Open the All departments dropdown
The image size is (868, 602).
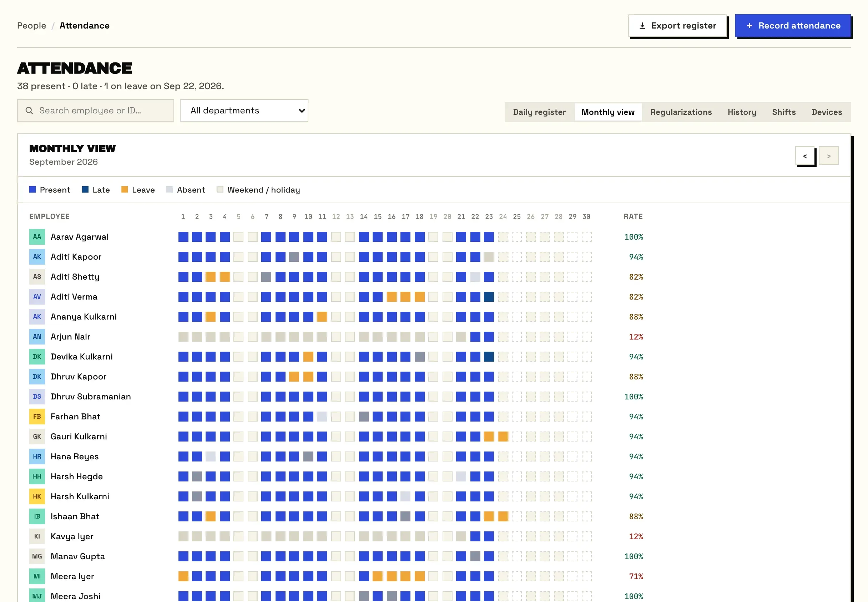tap(244, 111)
